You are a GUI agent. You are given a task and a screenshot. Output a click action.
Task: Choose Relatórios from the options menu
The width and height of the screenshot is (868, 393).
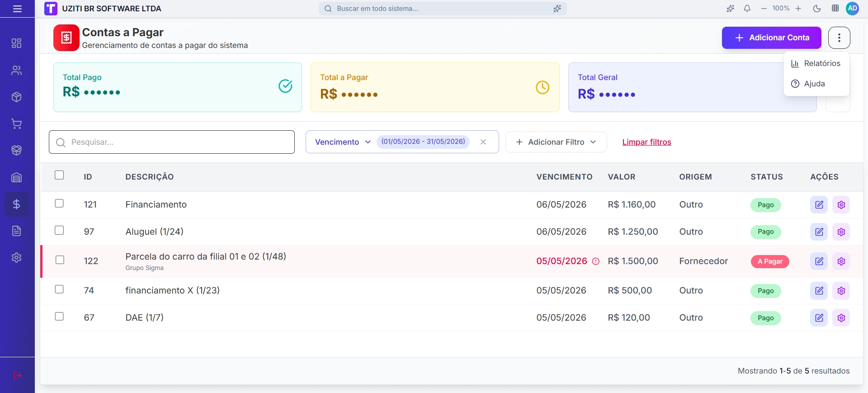(x=816, y=63)
